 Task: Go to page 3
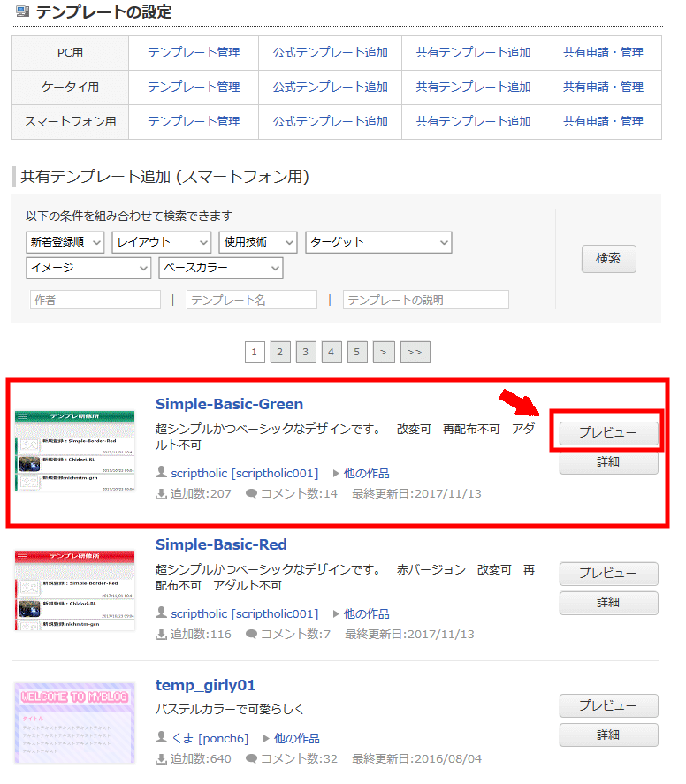coord(306,352)
